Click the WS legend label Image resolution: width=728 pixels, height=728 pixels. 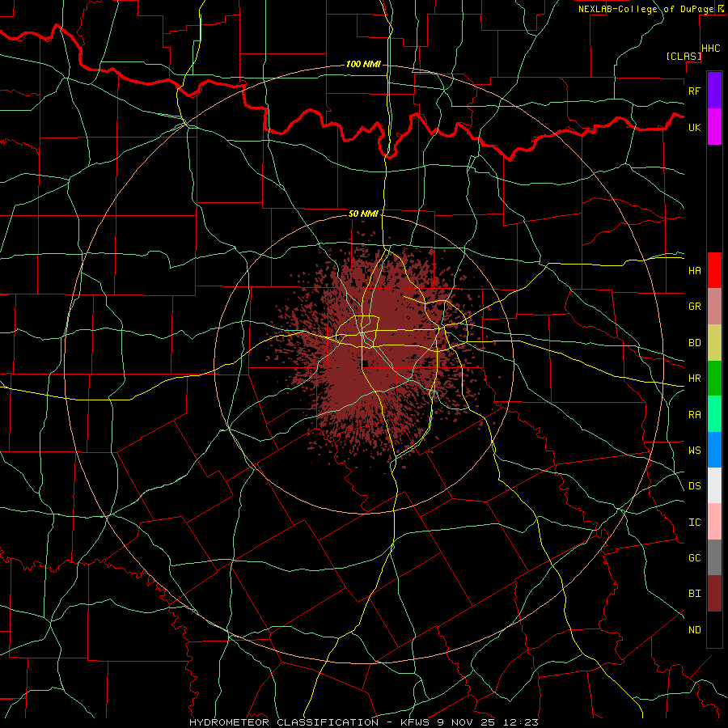click(695, 450)
